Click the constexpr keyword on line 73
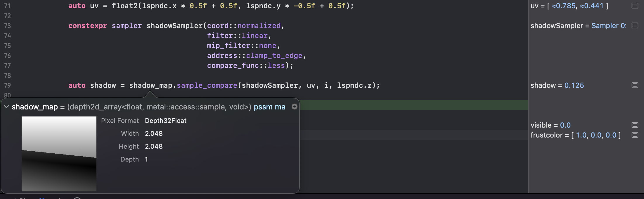The image size is (644, 199). click(88, 26)
